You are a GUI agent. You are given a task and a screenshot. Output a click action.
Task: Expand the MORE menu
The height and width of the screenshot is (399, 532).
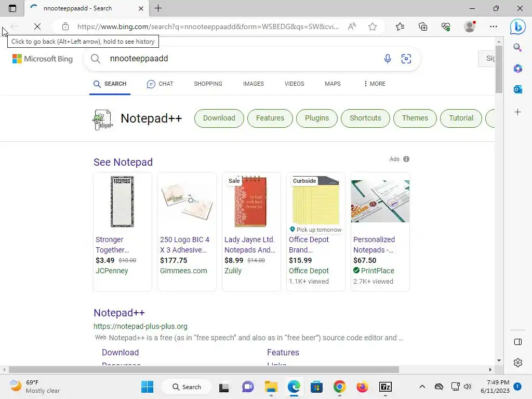tap(375, 84)
